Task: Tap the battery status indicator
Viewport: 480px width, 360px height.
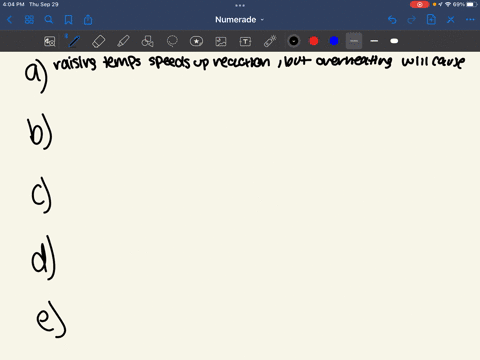Action: tap(472, 4)
